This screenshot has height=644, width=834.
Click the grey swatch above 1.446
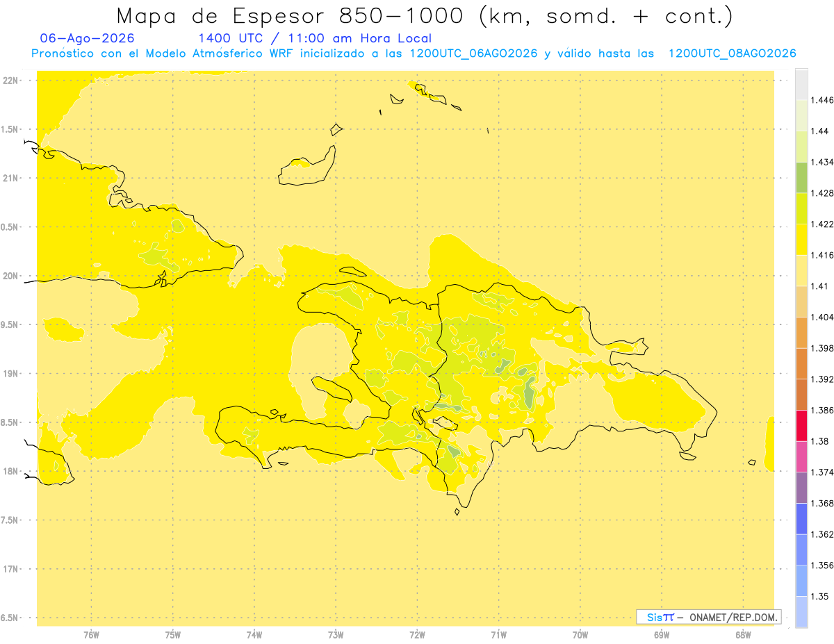click(x=801, y=84)
